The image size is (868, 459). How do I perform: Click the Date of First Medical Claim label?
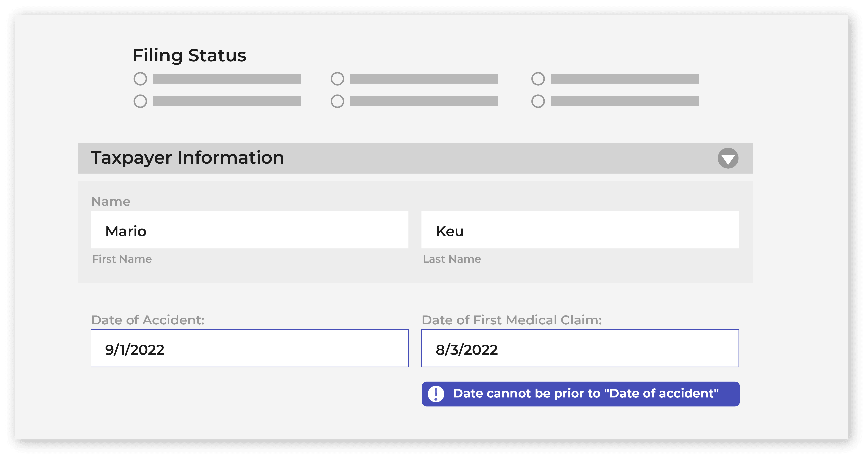[x=512, y=320]
